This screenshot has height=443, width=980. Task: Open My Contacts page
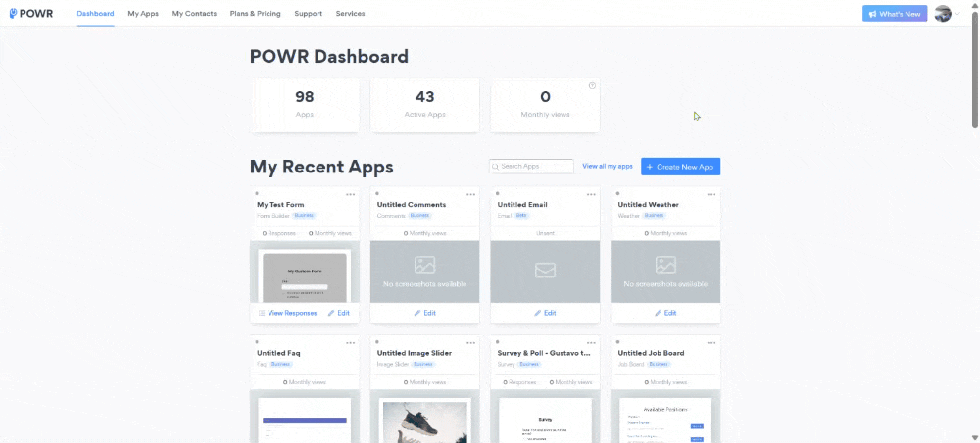194,13
